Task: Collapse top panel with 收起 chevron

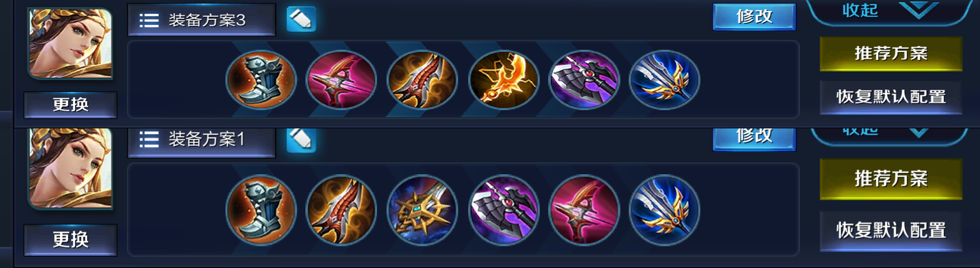Action: click(889, 11)
